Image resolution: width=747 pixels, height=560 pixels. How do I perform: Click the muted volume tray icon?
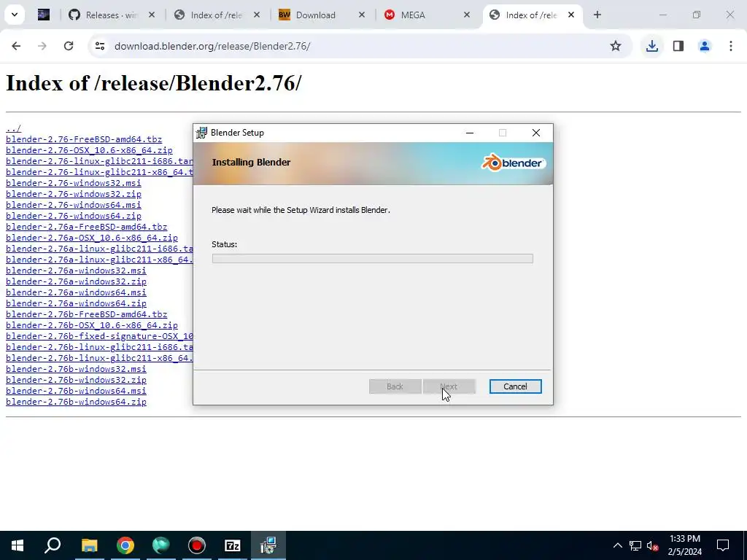coord(653,545)
